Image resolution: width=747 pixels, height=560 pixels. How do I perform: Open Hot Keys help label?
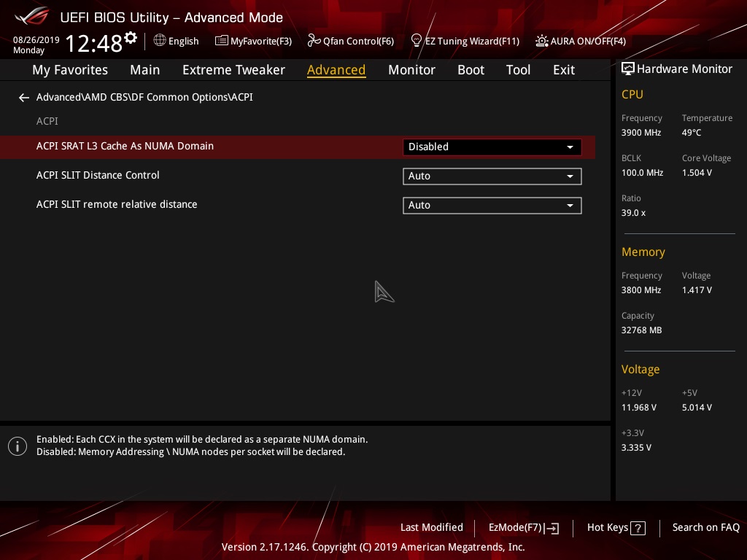pyautogui.click(x=608, y=528)
